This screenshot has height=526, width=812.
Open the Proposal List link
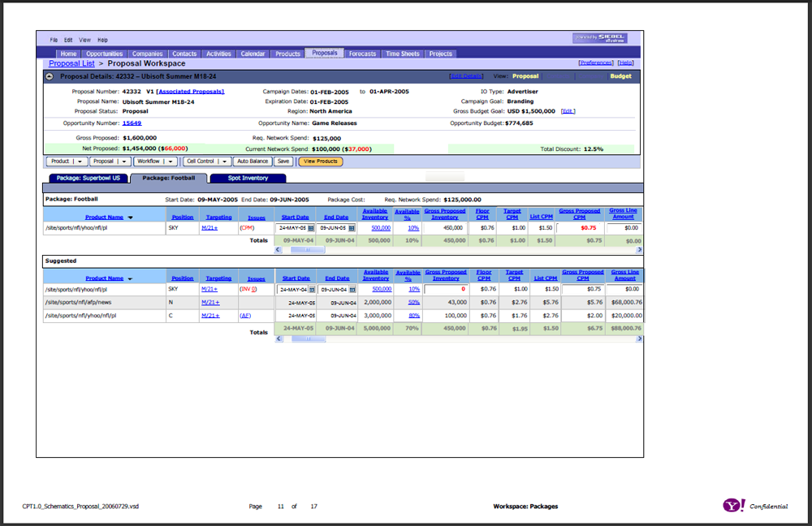pos(71,63)
